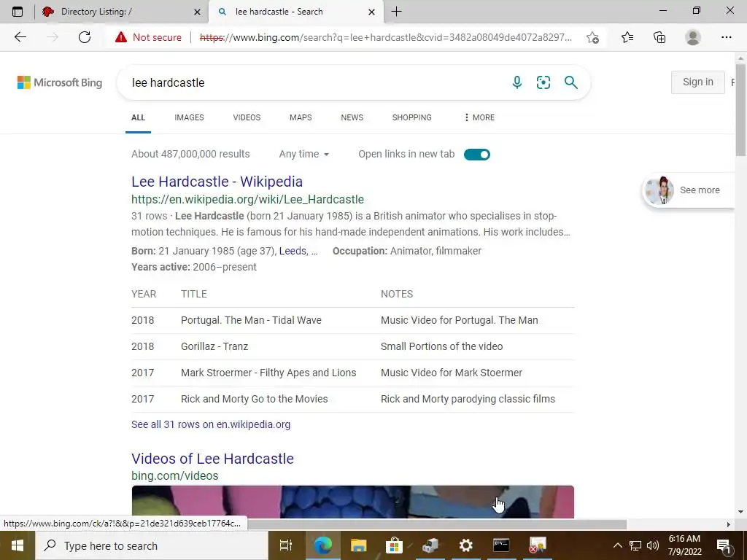Add this page to favorites star

pos(592,37)
